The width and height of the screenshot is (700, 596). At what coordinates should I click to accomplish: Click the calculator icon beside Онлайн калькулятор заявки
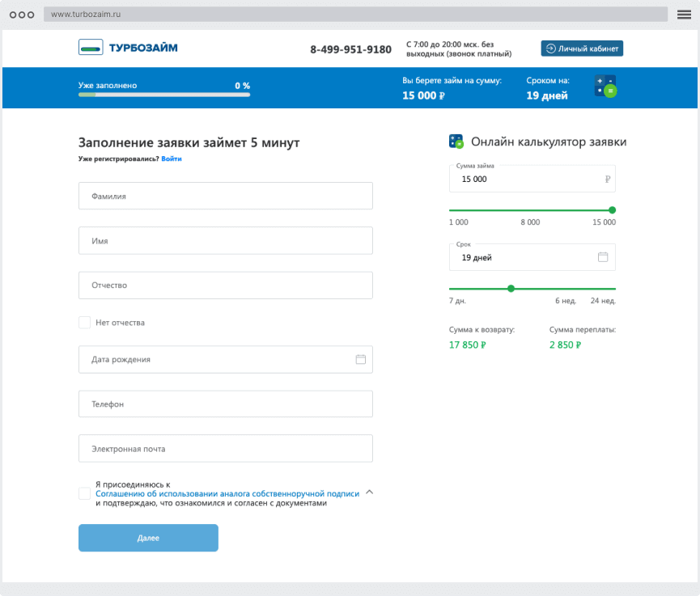456,142
